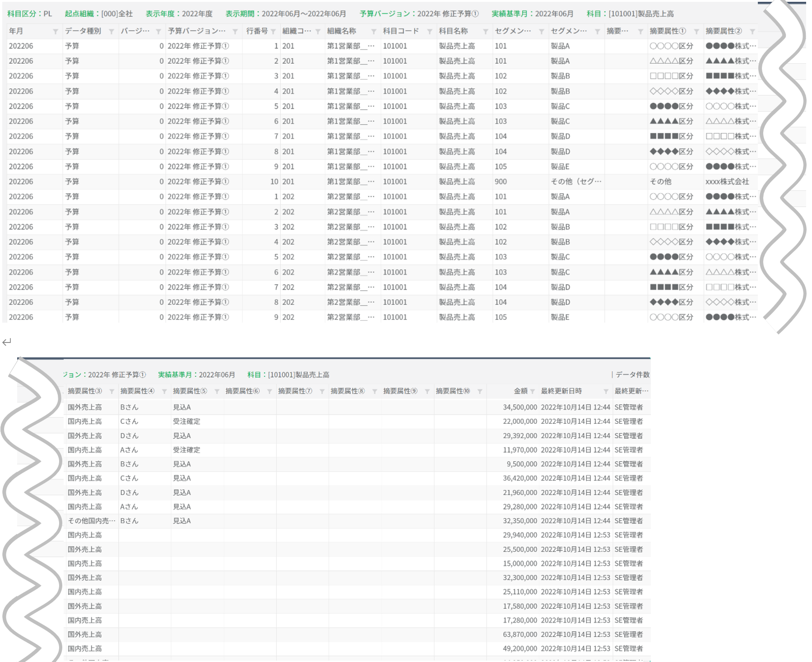Viewport: 812px width, 662px height.
Task: Open filter on 摘要属性② column
Action: click(752, 32)
